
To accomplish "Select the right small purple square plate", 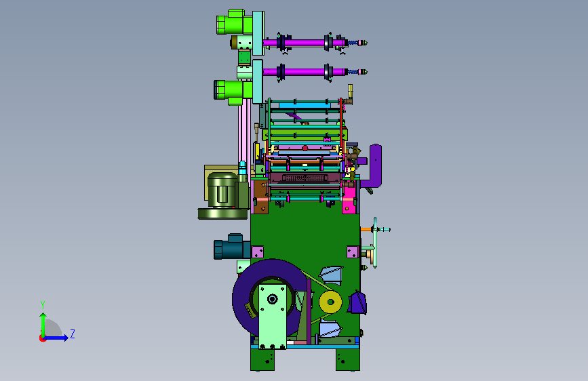I will pyautogui.click(x=353, y=252).
